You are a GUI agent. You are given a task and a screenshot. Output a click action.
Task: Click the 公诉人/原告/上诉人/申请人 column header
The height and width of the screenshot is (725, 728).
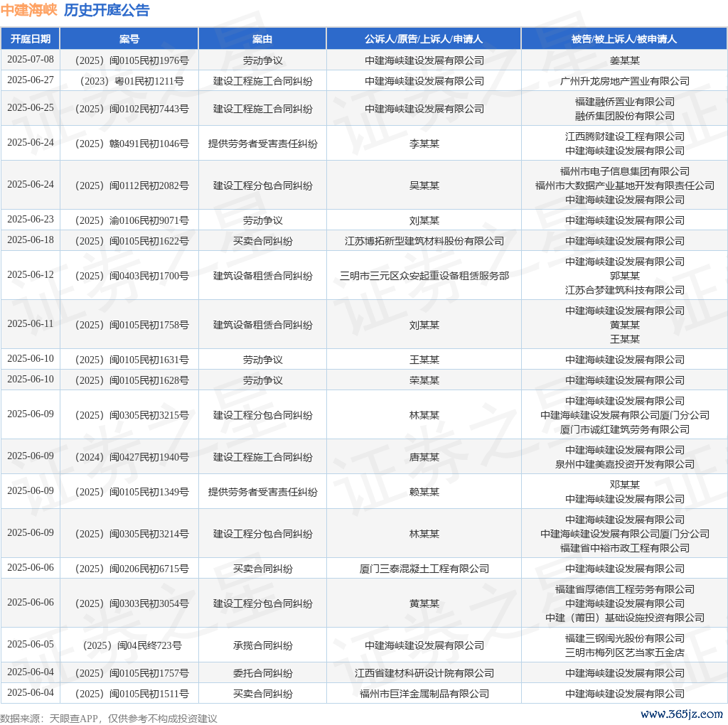click(x=424, y=39)
